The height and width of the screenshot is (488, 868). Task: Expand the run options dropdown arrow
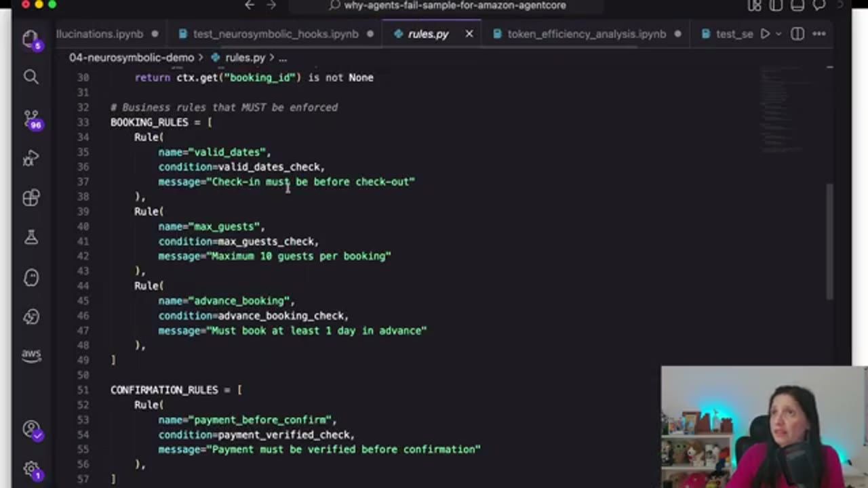(778, 34)
